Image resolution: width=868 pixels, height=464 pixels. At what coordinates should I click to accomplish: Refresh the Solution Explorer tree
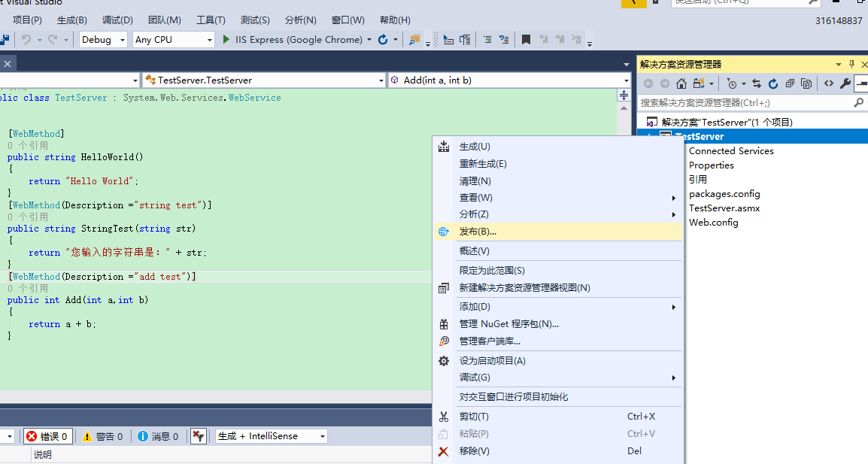click(773, 83)
